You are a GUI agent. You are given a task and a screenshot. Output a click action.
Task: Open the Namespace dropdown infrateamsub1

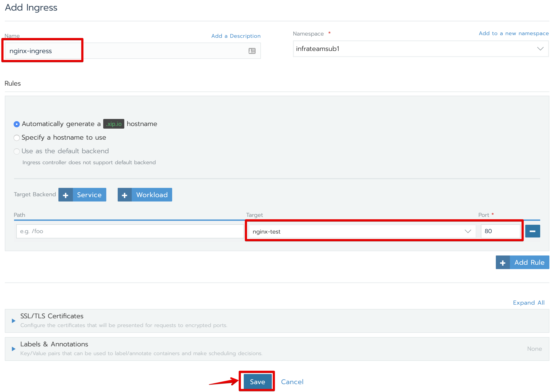pos(420,49)
